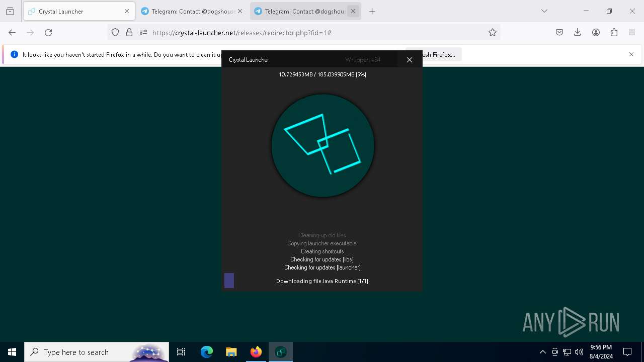
Task: Switch to the Crystal Launcher browser tab
Action: click(x=79, y=11)
